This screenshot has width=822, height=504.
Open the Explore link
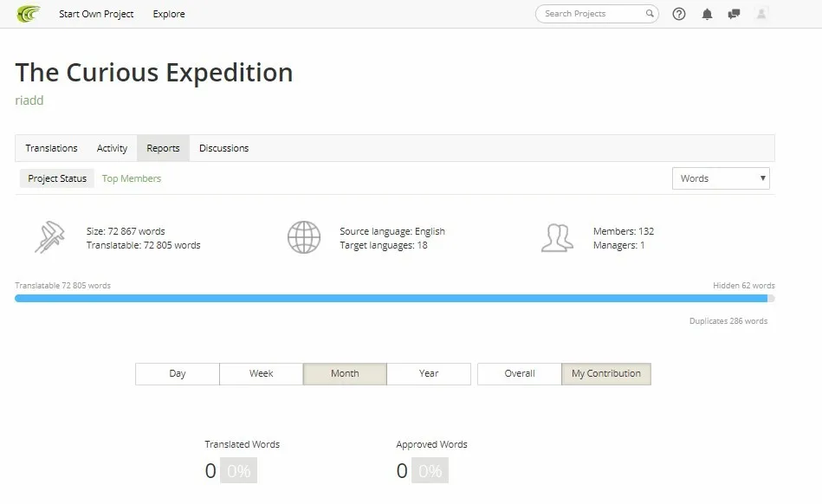tap(169, 14)
